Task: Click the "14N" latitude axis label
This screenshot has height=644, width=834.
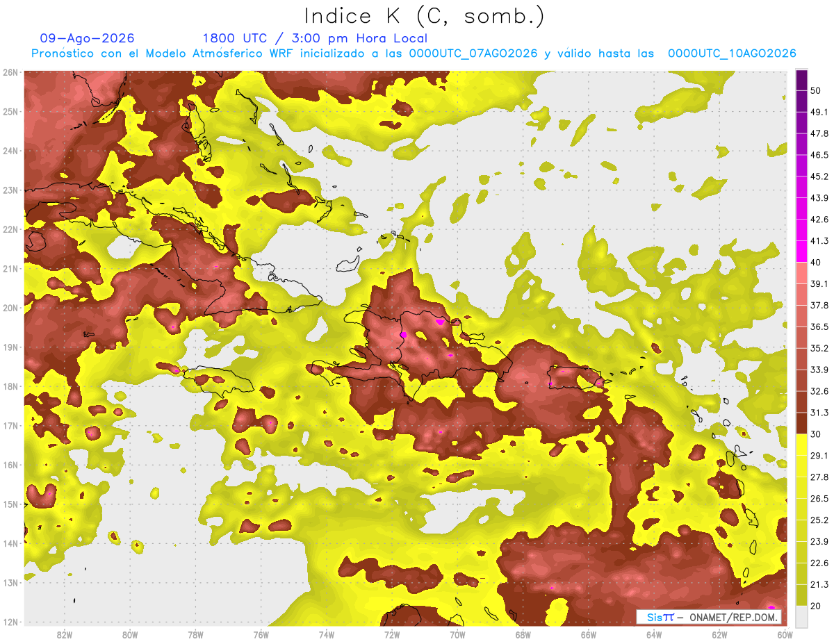Action: click(10, 543)
